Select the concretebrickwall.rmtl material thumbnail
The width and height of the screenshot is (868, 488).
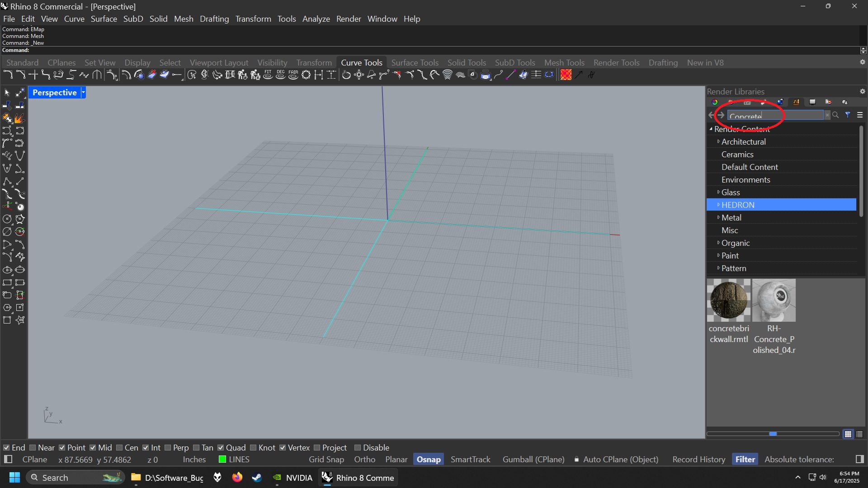click(729, 300)
